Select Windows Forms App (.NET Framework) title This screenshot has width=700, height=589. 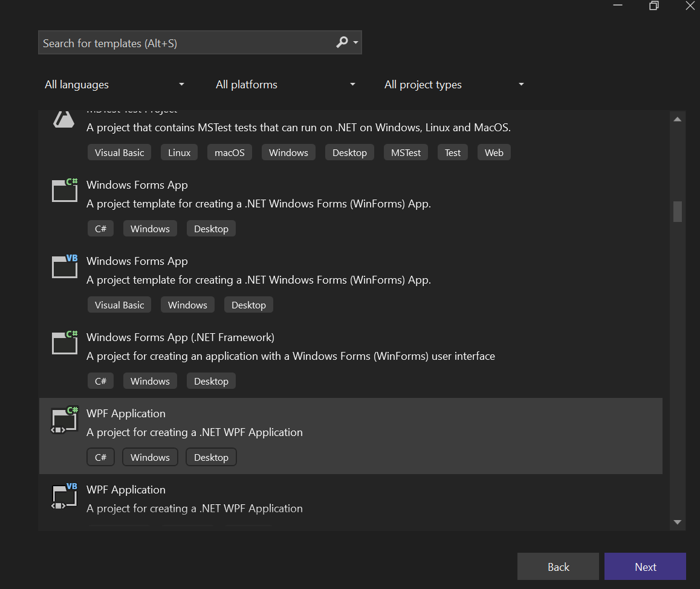(x=180, y=337)
